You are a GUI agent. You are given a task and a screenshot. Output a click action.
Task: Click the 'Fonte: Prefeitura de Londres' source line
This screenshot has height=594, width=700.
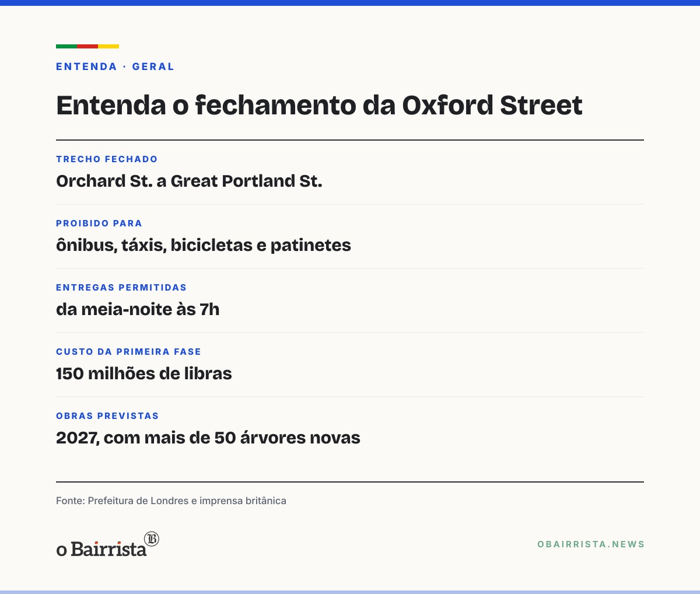point(171,501)
